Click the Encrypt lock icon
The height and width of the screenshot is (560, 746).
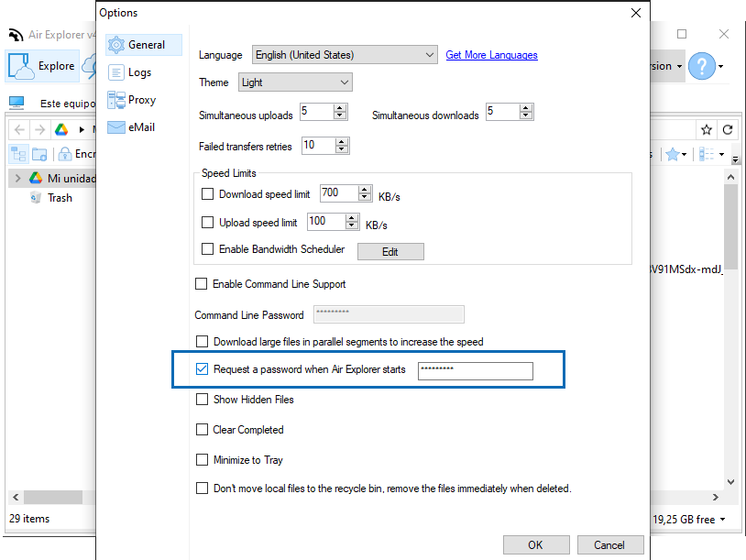coord(65,154)
